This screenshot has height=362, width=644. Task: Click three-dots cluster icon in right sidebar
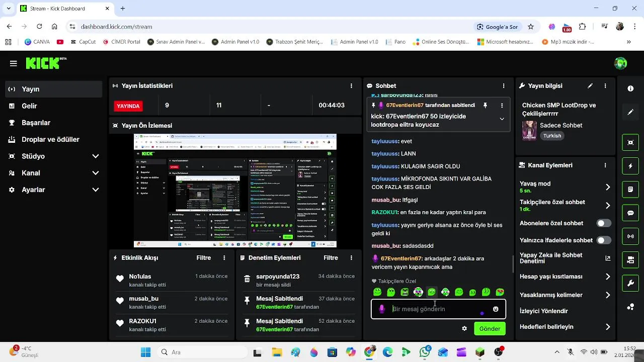pos(630,307)
